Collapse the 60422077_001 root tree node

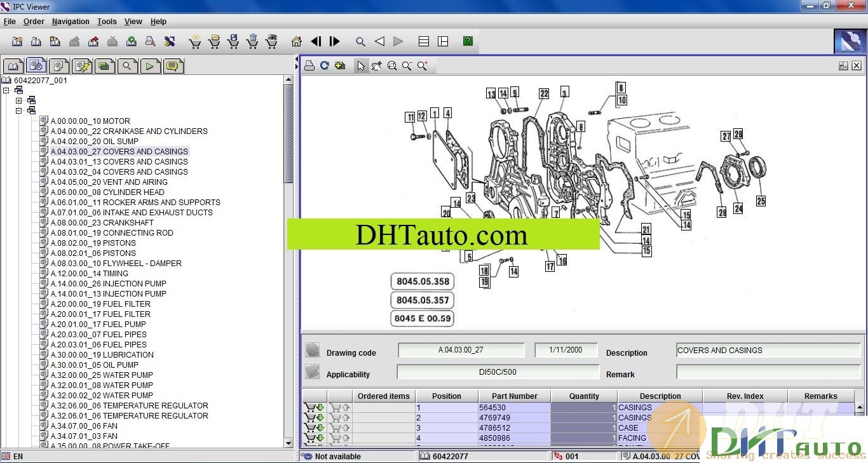point(6,90)
